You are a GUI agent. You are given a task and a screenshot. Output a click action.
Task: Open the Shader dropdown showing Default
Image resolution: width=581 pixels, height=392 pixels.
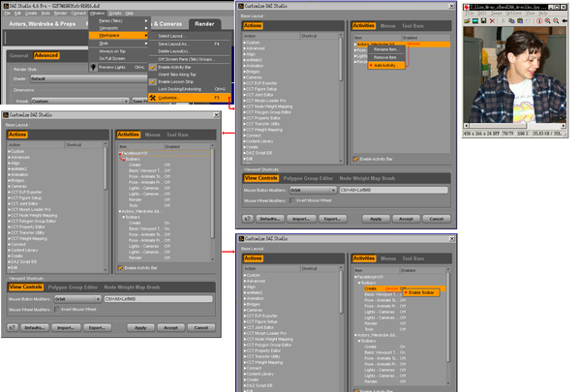pyautogui.click(x=88, y=79)
